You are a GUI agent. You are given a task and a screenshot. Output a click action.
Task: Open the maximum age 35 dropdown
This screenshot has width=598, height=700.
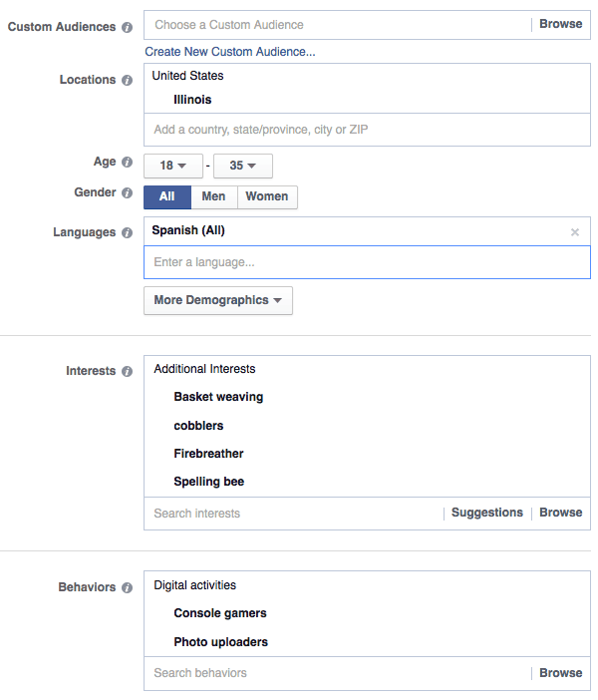tap(243, 166)
